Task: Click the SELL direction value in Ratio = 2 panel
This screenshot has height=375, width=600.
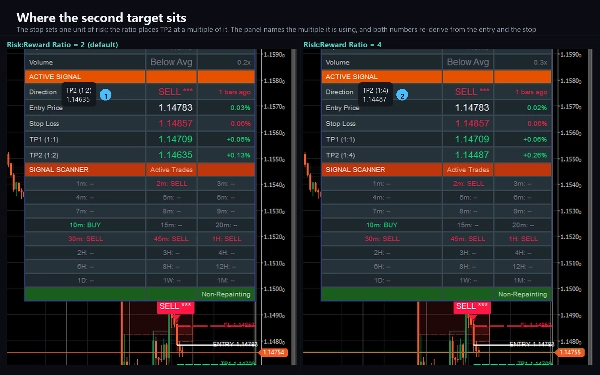Action: click(175, 92)
